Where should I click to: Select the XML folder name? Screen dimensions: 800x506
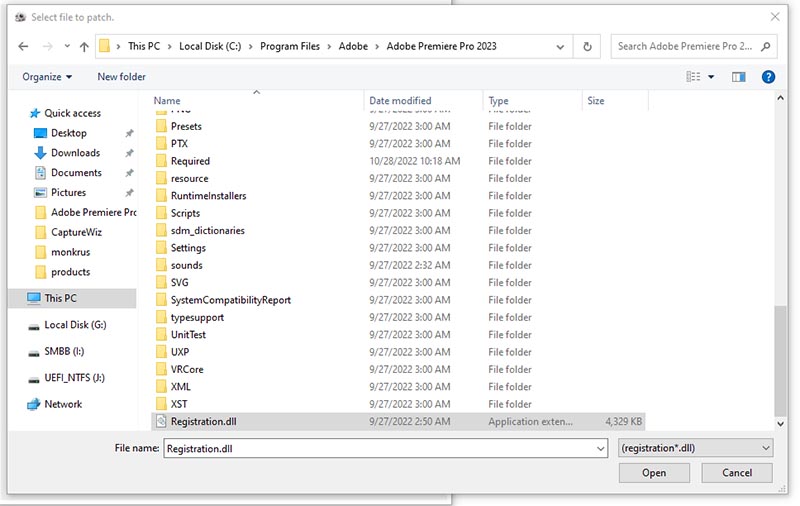[x=181, y=387]
